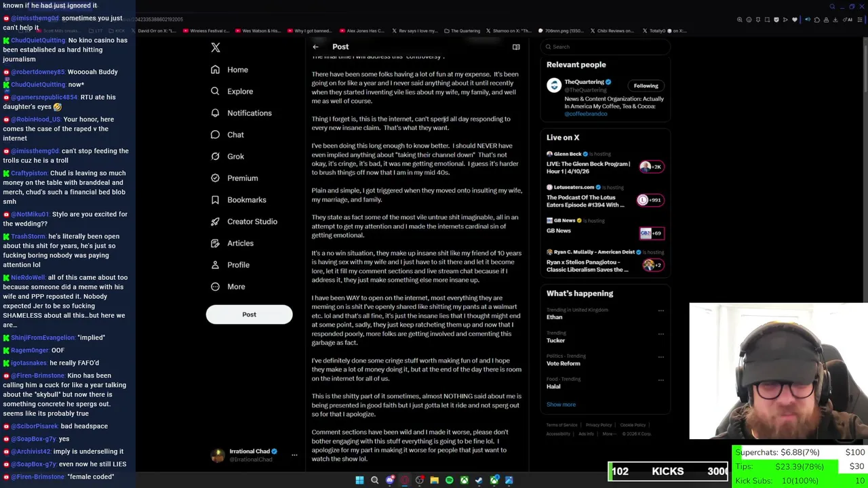
Task: Click the heart icon in browser toolbar
Action: coord(795,20)
